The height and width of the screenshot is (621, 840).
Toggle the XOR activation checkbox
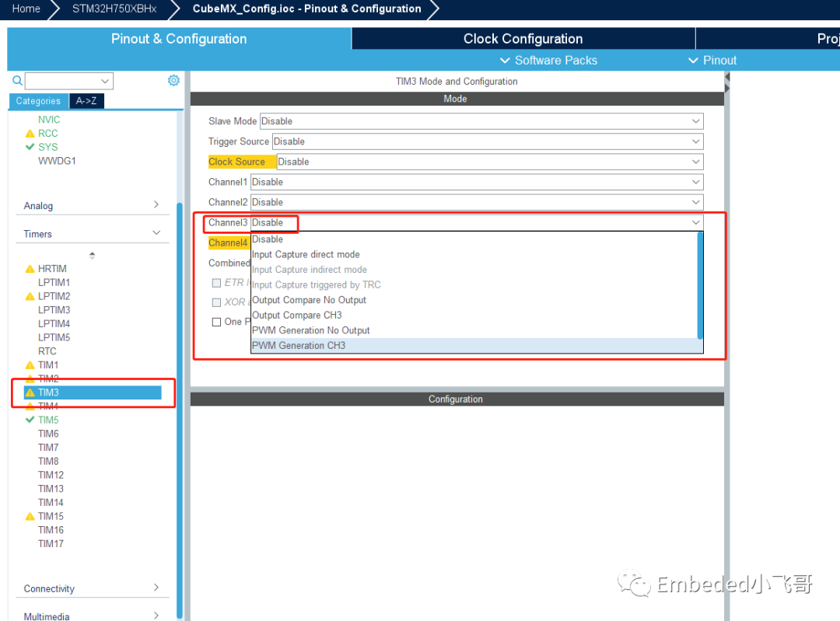[216, 302]
